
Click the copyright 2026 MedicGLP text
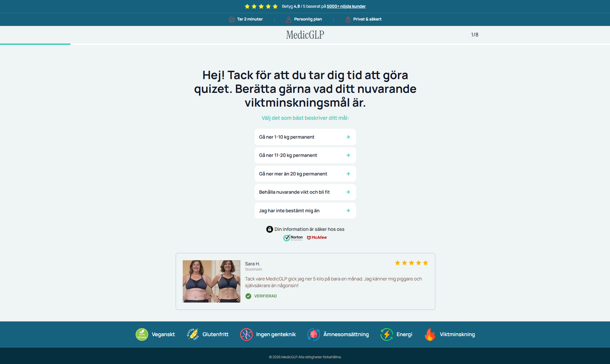(305, 357)
